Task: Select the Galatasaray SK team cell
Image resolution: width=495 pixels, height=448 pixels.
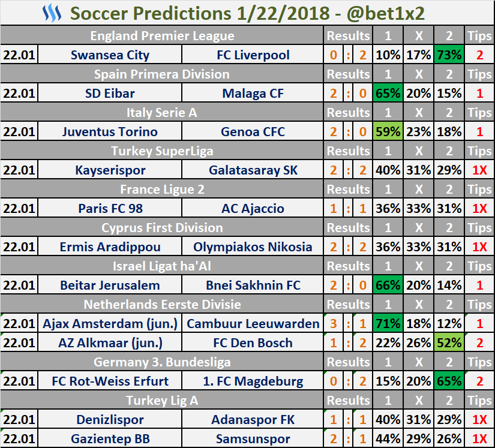Action: 253,170
